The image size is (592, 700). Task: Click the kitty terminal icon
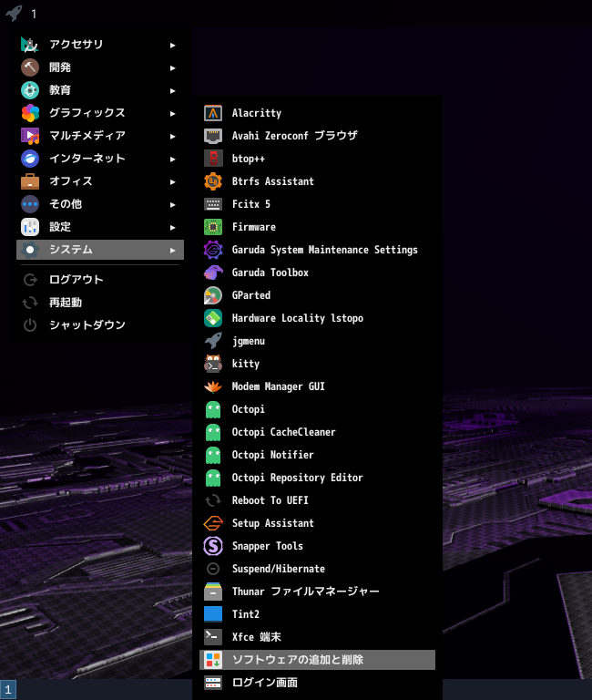[213, 364]
